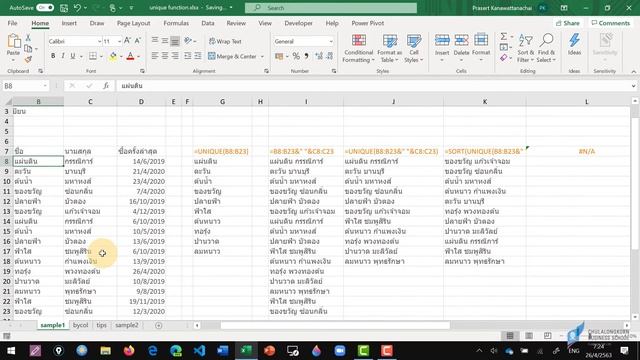This screenshot has height=360, width=640.
Task: Click Merge & Center button
Action: point(232,56)
